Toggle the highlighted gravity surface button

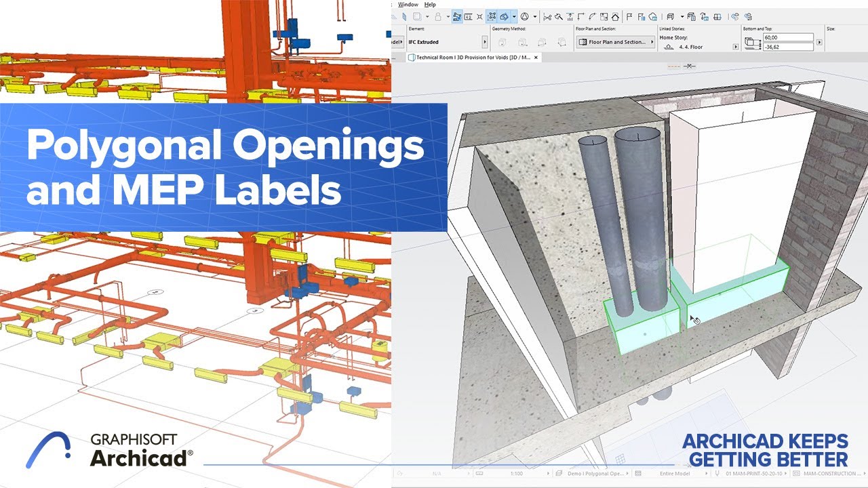pyautogui.click(x=504, y=16)
